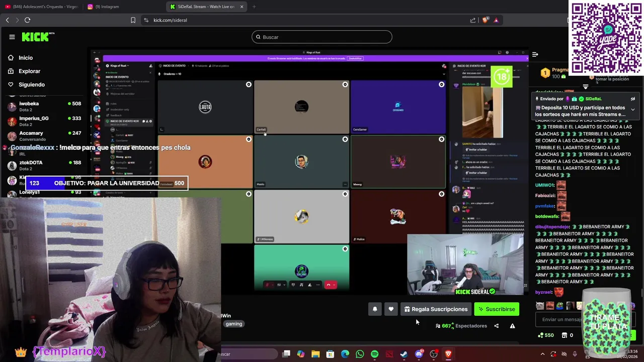Open Brave Shields lion icon
Screen dimensions: 644x362
point(485,20)
